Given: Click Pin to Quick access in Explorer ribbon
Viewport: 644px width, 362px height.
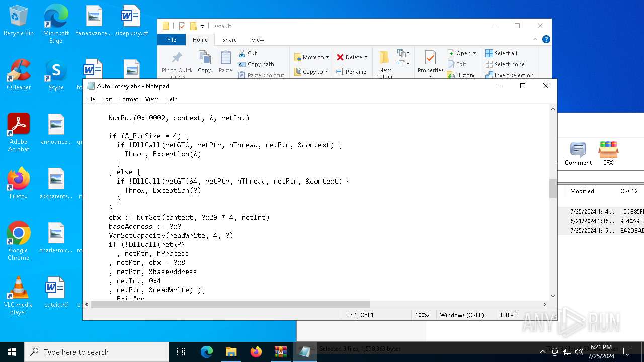Looking at the screenshot, I should pos(177,64).
